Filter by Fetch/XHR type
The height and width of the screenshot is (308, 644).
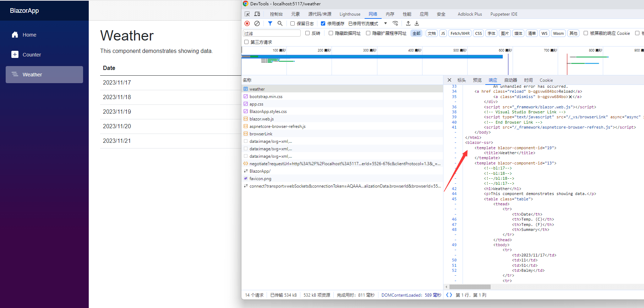click(460, 33)
